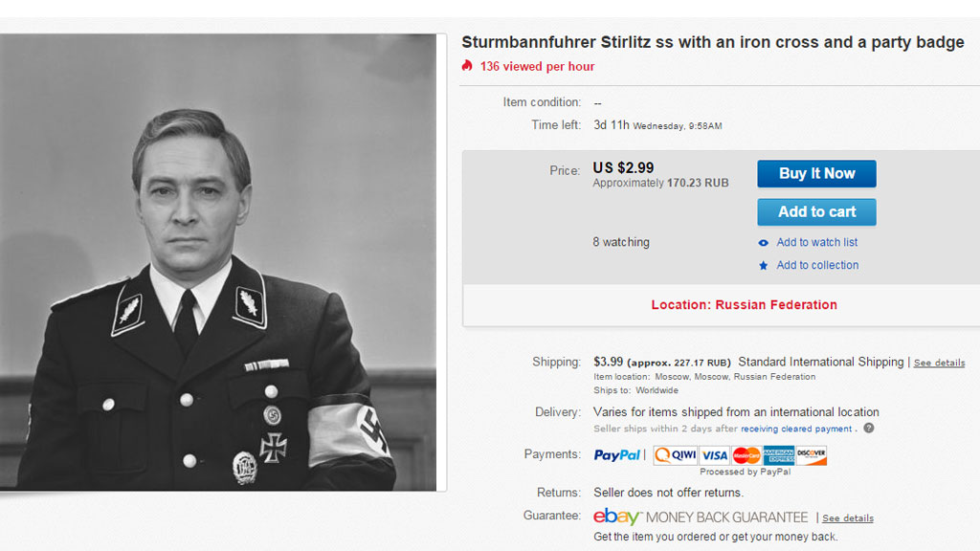The width and height of the screenshot is (980, 551).
Task: Click the star icon for the collection
Action: 763,266
